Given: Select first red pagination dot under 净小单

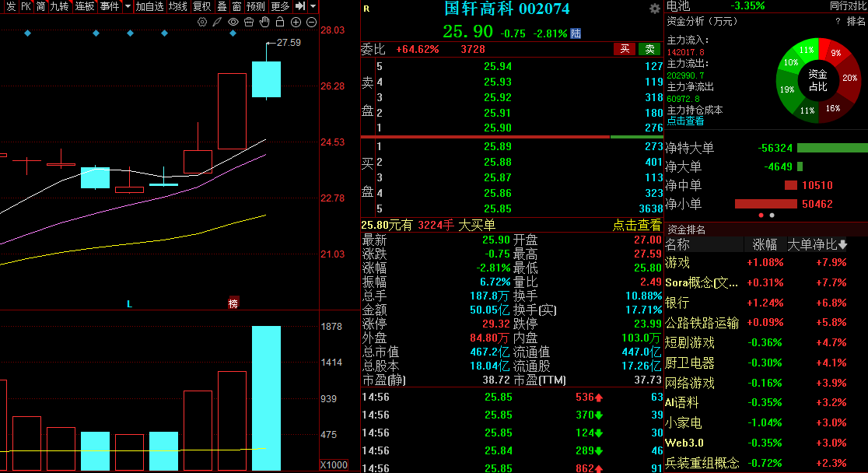Looking at the screenshot, I should 761,215.
